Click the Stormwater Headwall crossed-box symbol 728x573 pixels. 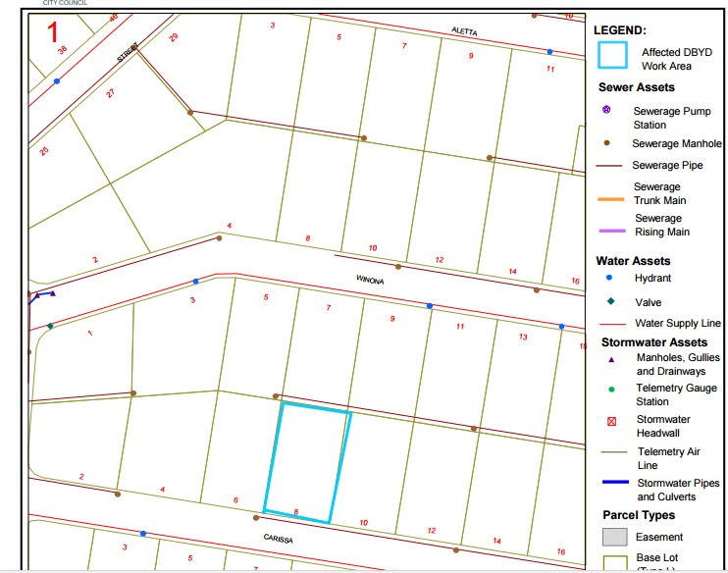(611, 422)
